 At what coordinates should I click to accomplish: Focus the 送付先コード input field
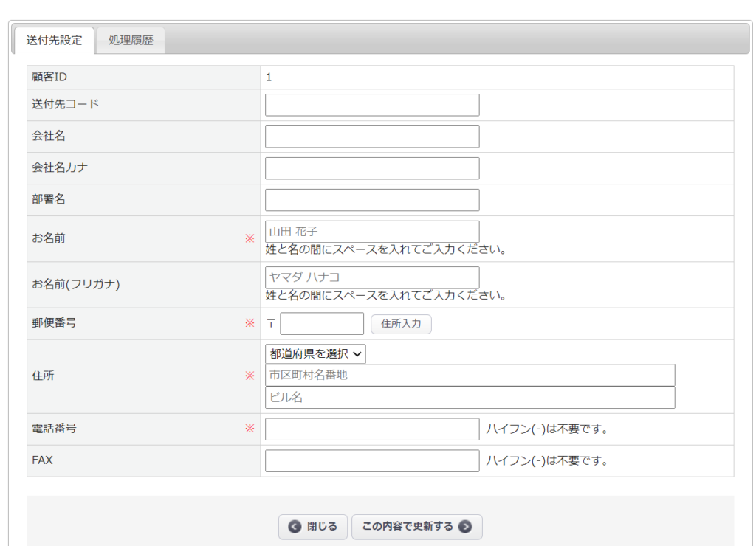point(372,105)
